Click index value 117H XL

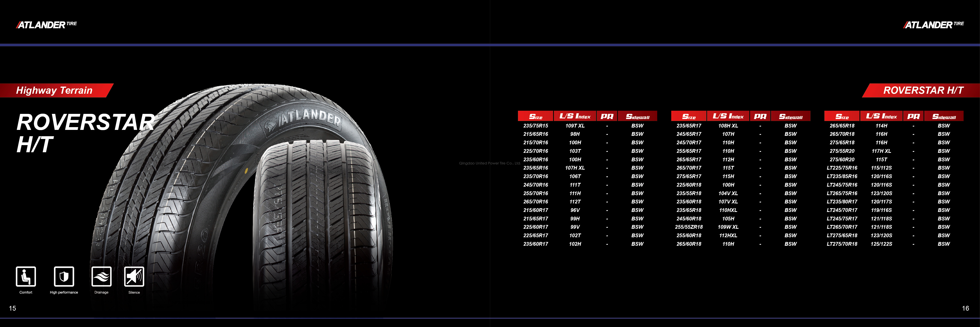point(881,151)
